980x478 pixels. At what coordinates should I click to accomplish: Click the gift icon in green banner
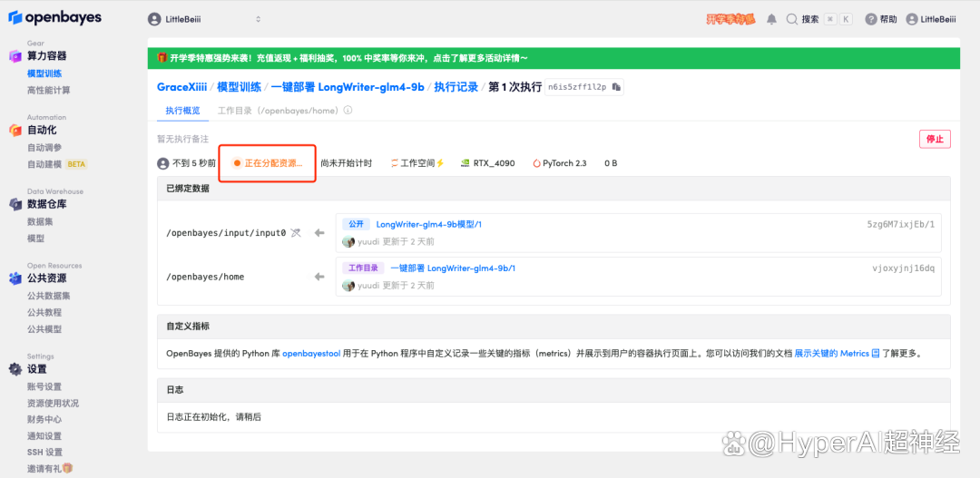[162, 57]
